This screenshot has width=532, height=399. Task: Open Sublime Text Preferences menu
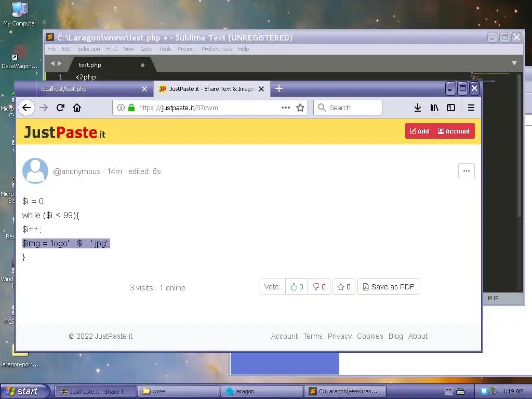(217, 49)
